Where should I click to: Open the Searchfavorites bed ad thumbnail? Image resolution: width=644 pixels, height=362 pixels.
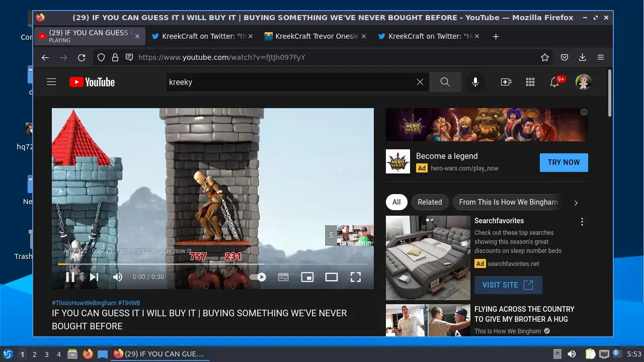(428, 258)
